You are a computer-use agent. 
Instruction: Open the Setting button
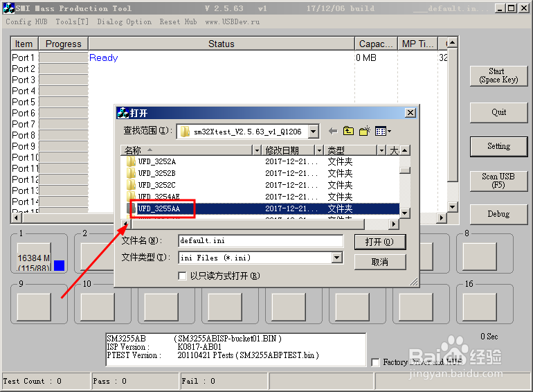pyautogui.click(x=498, y=147)
